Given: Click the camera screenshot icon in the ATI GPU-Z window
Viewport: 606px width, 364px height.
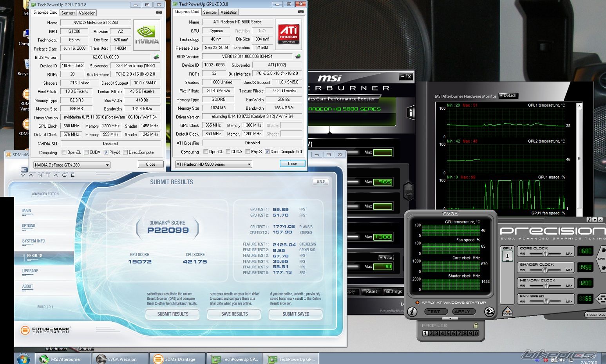Looking at the screenshot, I should [x=301, y=12].
